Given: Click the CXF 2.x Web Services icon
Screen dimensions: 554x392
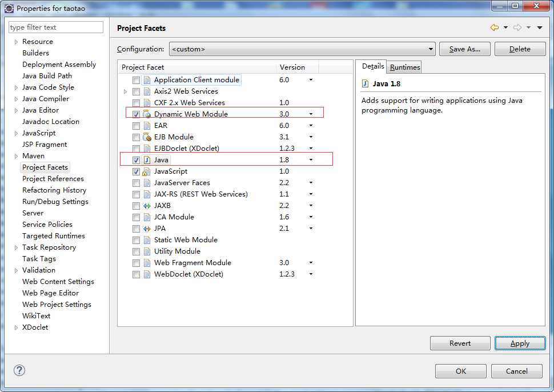Looking at the screenshot, I should (x=147, y=103).
